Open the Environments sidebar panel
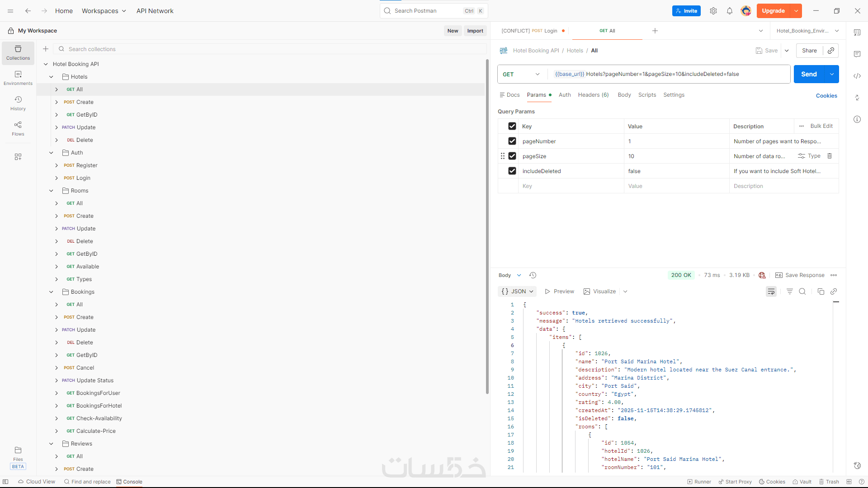This screenshot has width=868, height=488. pyautogui.click(x=18, y=78)
